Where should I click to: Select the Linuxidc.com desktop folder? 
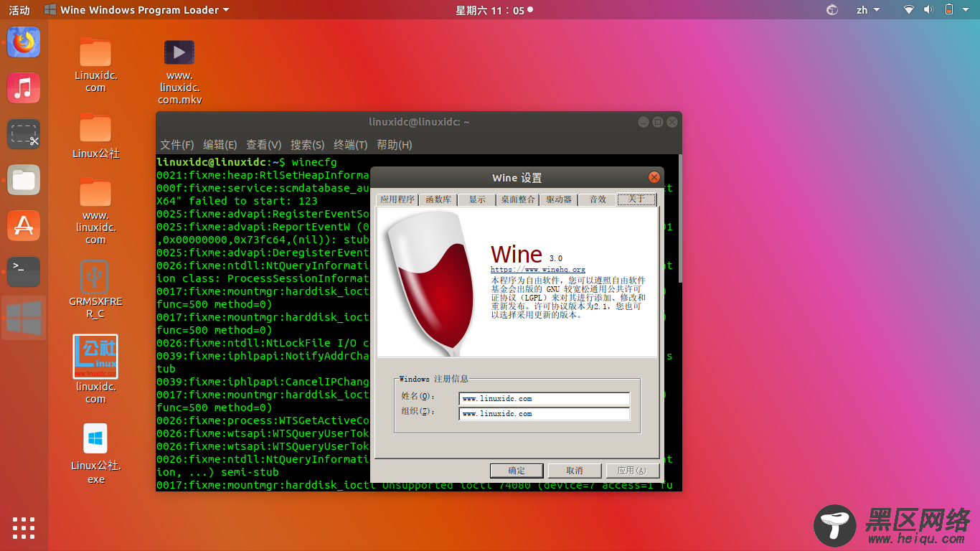(x=95, y=65)
